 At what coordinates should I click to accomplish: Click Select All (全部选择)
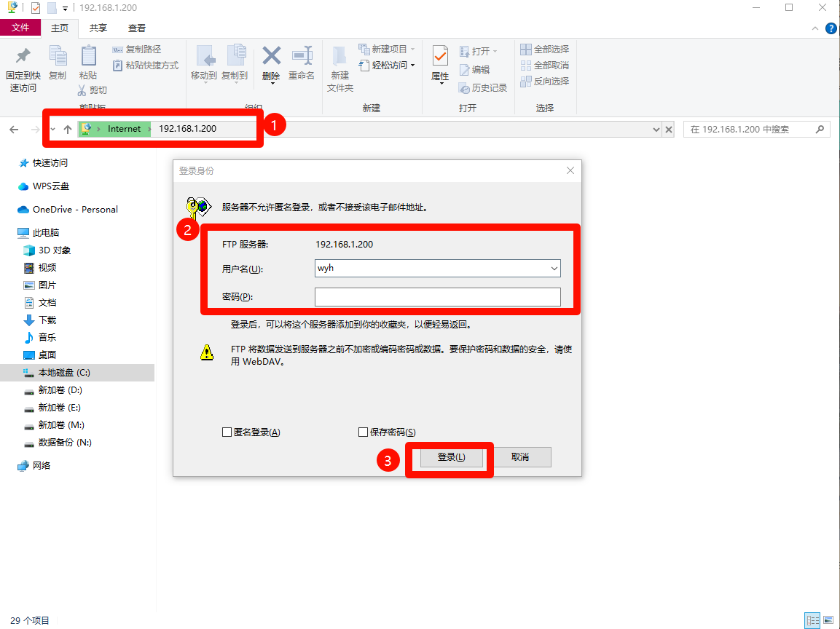click(545, 50)
